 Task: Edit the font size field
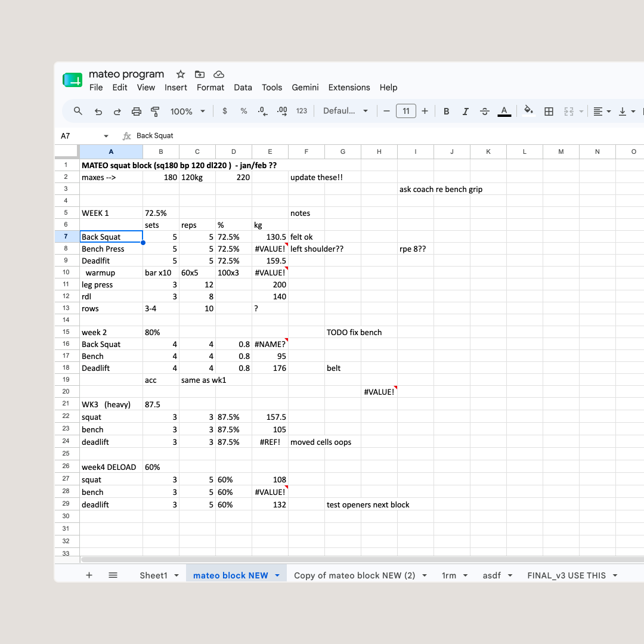click(x=406, y=111)
